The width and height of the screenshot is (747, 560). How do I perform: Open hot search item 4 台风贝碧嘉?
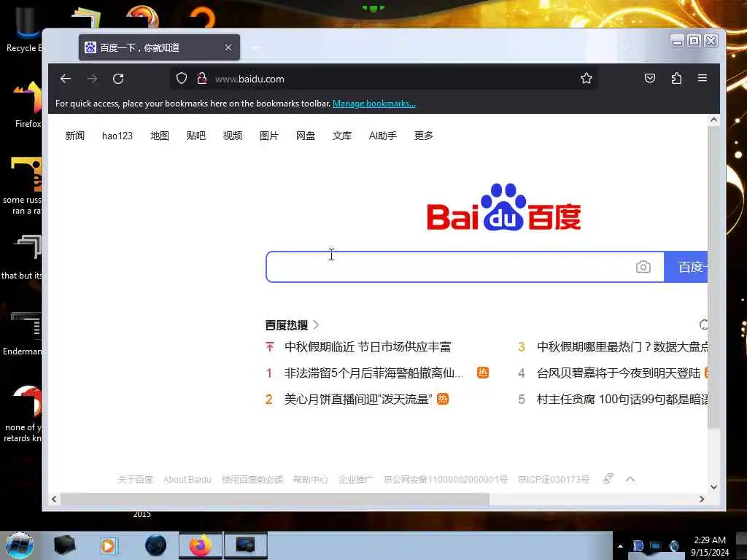(619, 373)
